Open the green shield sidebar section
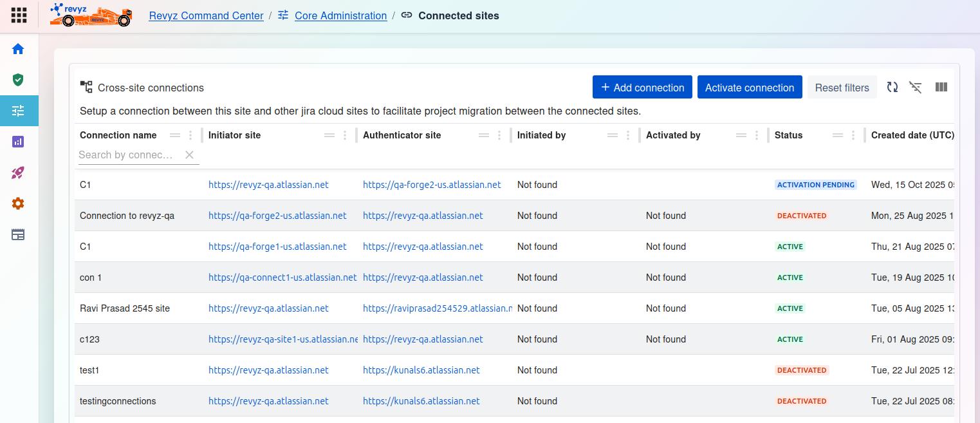Screen dimensions: 980x423 [18, 80]
